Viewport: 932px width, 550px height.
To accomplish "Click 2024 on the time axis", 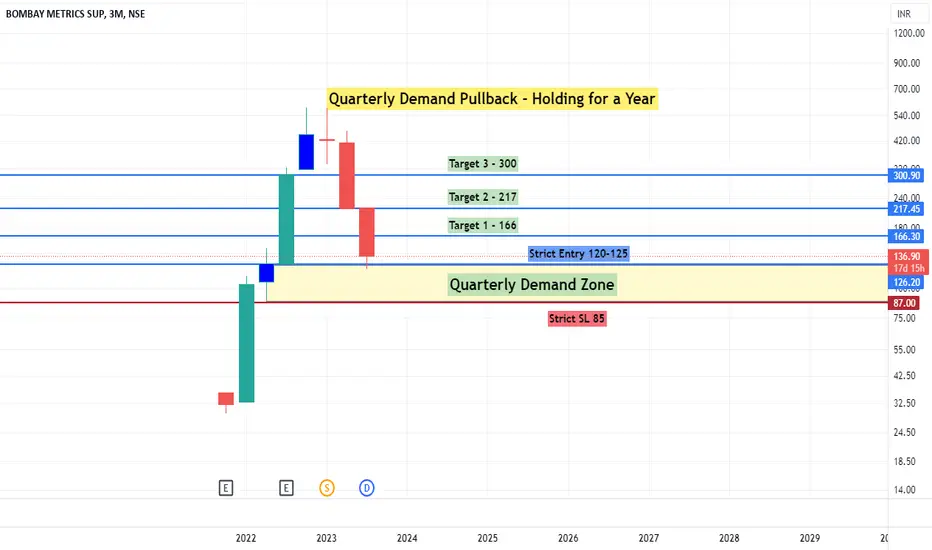I will 407,538.
